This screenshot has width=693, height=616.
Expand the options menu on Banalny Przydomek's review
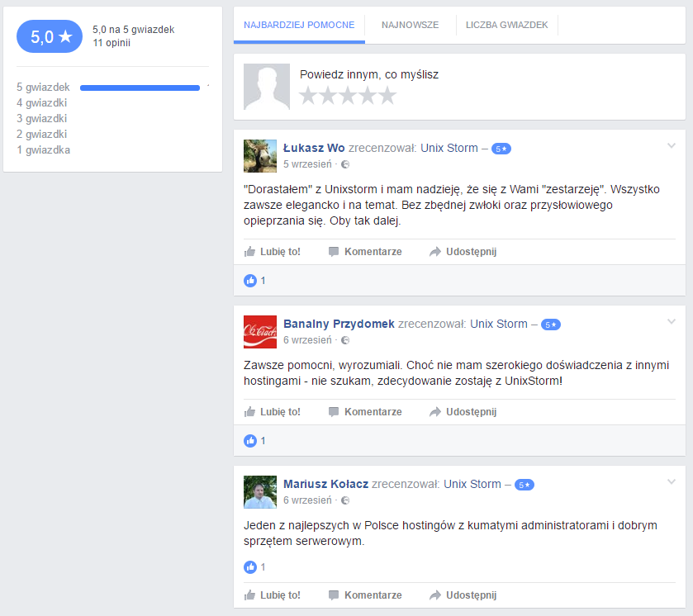[672, 322]
